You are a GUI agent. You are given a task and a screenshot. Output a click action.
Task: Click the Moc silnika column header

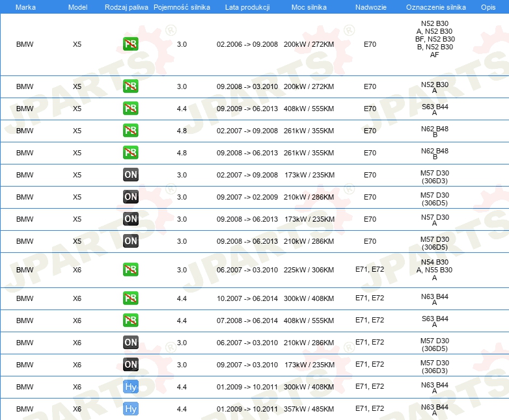click(x=309, y=7)
